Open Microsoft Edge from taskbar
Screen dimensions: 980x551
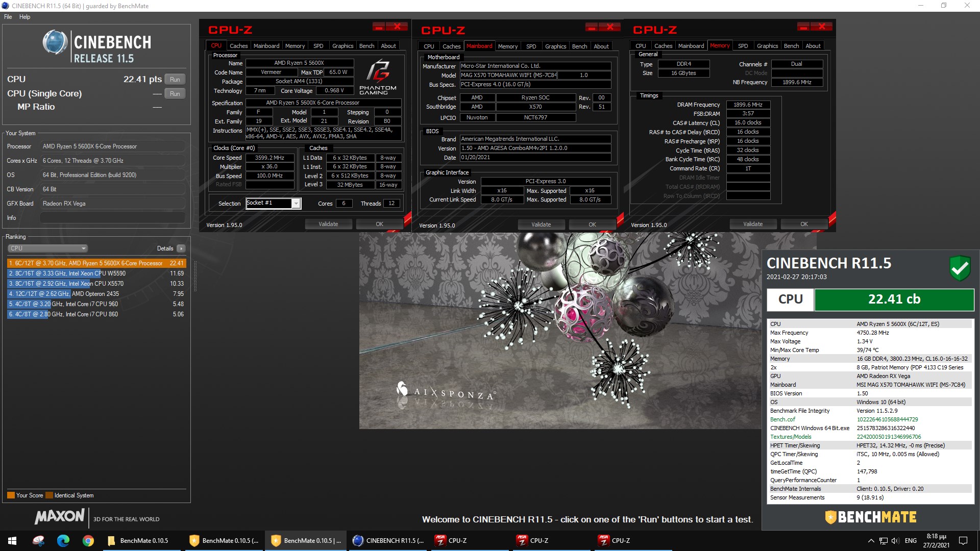pyautogui.click(x=63, y=541)
